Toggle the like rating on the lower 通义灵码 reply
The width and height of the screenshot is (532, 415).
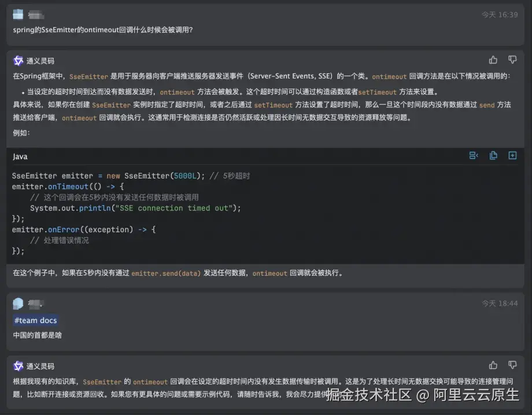click(x=493, y=365)
